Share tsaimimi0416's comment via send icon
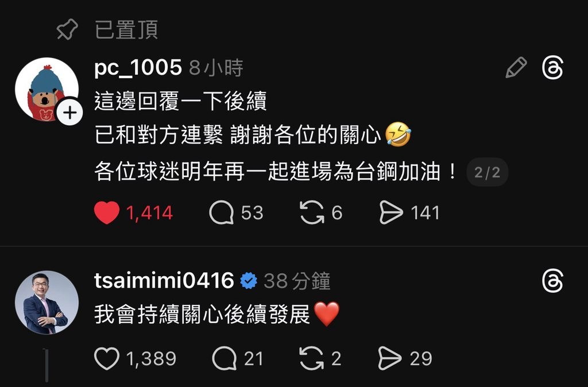Viewport: 588px width, 387px height. (390, 358)
